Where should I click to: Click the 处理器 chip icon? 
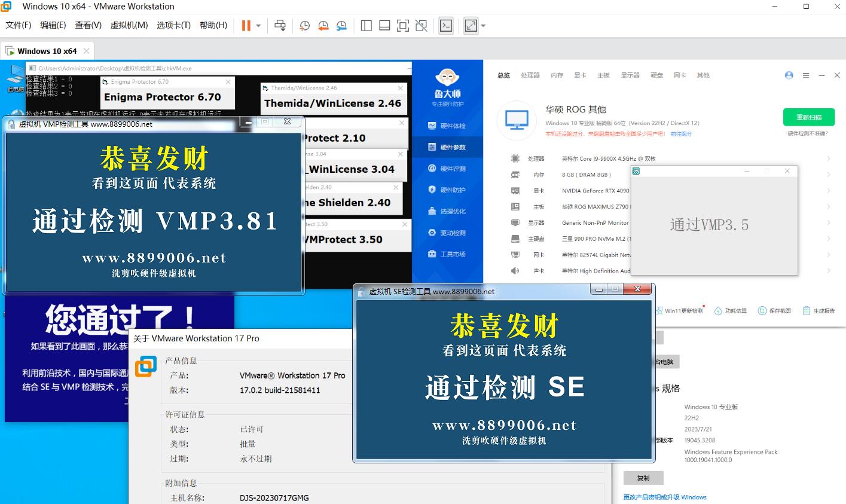click(515, 158)
